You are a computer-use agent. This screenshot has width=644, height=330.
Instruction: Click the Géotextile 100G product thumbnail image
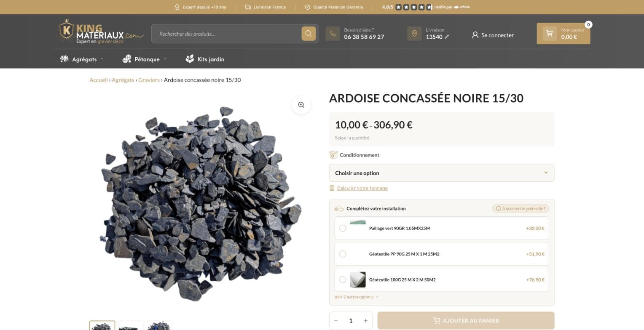(x=358, y=279)
